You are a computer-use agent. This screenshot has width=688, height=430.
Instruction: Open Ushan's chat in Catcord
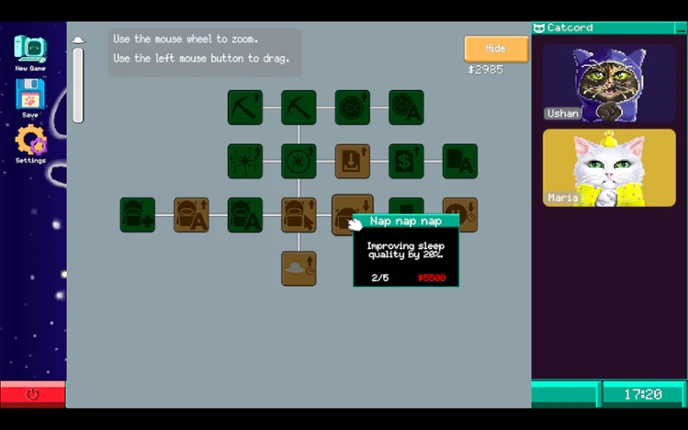point(609,83)
